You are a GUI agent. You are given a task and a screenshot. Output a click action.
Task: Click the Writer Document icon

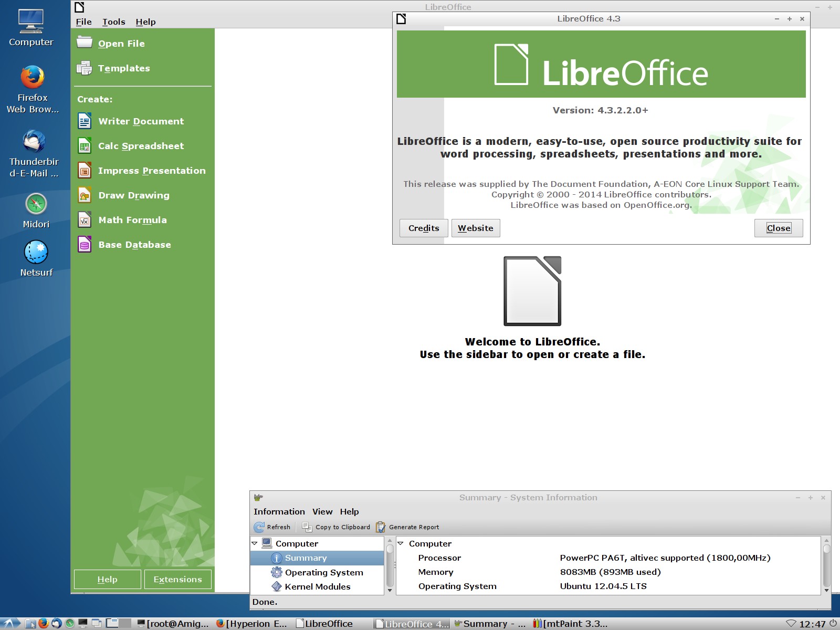click(x=85, y=121)
